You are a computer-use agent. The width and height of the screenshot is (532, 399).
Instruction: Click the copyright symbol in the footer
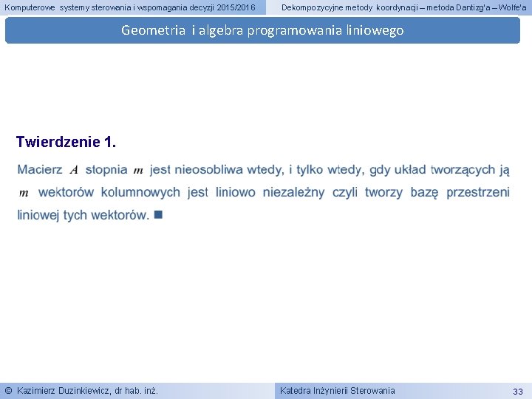tap(8, 391)
